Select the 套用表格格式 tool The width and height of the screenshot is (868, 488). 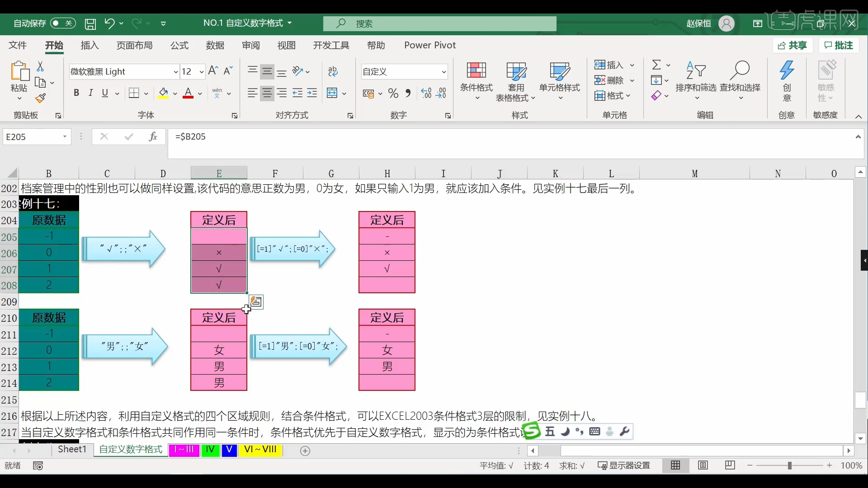[515, 80]
